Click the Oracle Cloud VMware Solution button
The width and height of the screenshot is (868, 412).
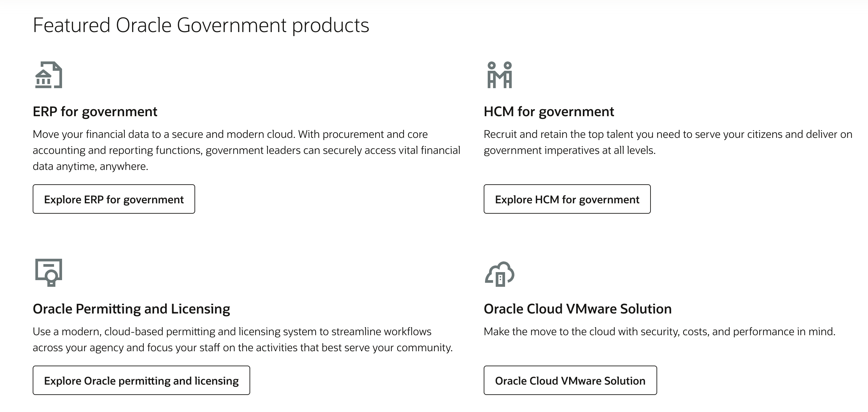[570, 380]
